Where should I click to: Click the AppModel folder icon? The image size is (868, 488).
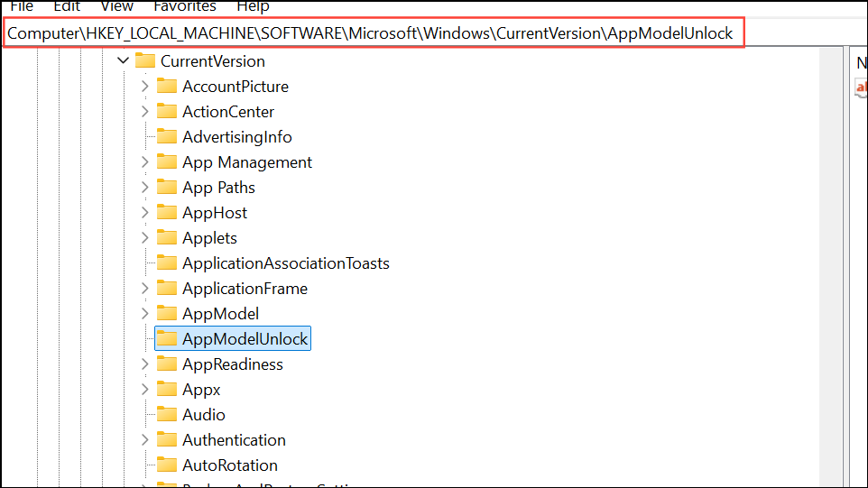click(x=167, y=313)
